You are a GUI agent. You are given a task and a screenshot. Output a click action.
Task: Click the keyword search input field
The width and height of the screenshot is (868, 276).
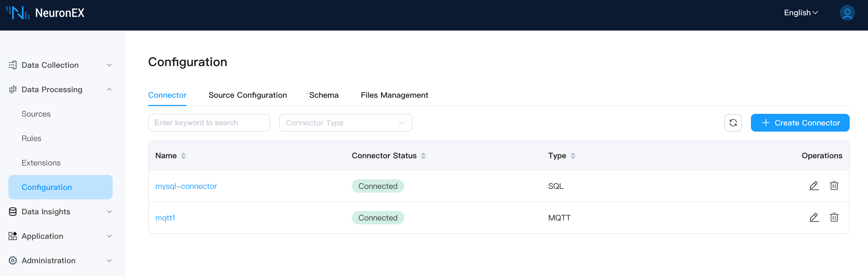[209, 123]
